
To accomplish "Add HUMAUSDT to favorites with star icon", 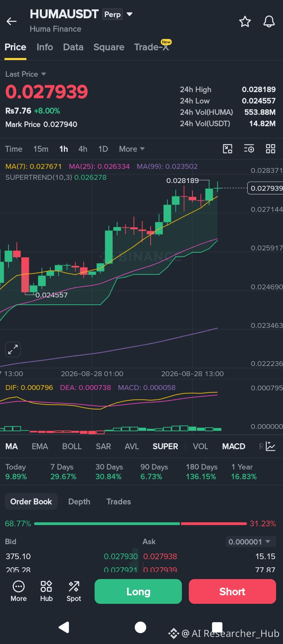I will 245,22.
